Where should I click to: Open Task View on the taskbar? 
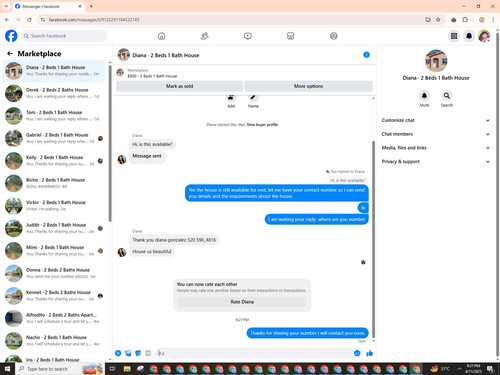(112, 369)
